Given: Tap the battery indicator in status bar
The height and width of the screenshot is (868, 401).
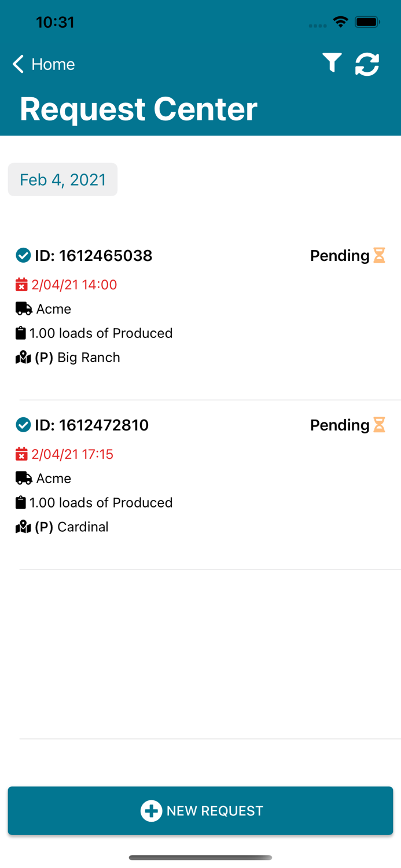Looking at the screenshot, I should 367,23.
